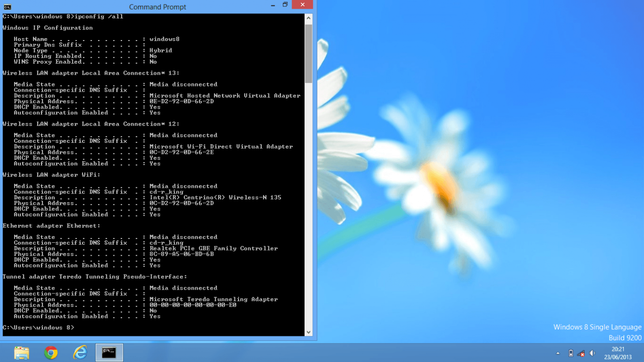Open the disconnected network tray icon

click(x=581, y=353)
